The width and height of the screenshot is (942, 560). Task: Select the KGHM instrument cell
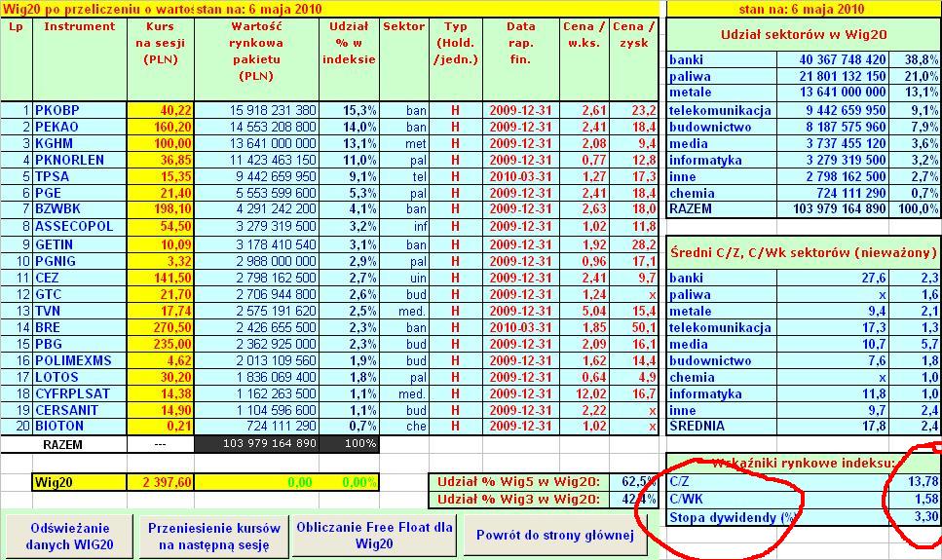point(79,143)
